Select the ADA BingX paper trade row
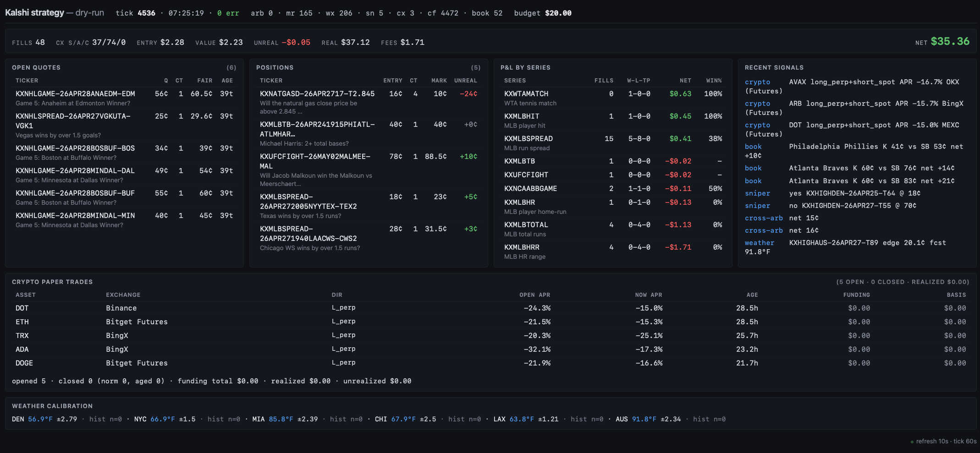This screenshot has width=980, height=453. 490,349
